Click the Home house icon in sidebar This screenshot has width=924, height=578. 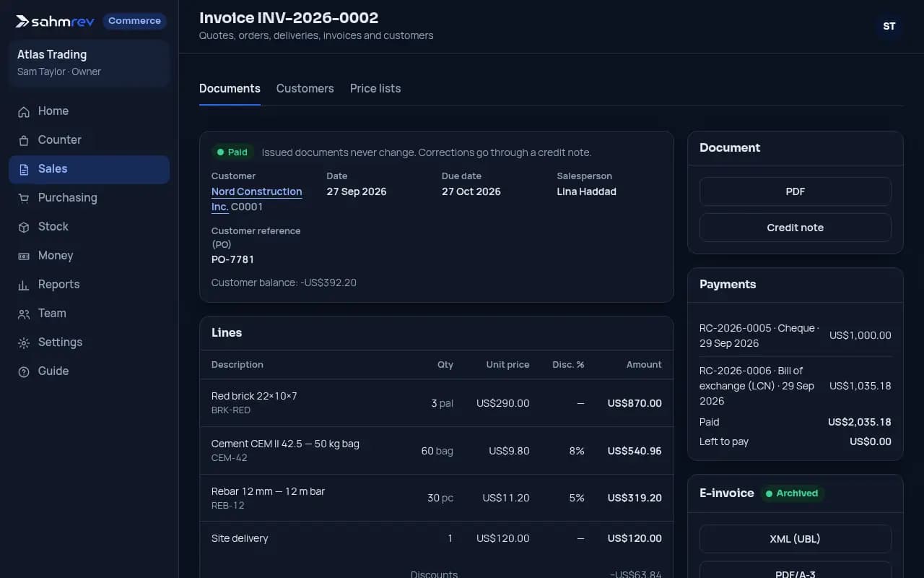24,111
